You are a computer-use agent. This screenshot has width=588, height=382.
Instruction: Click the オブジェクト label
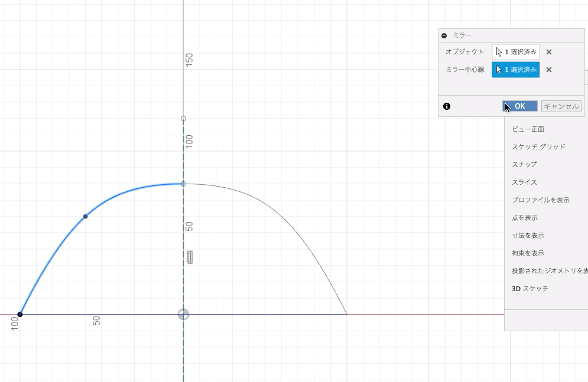(x=464, y=52)
